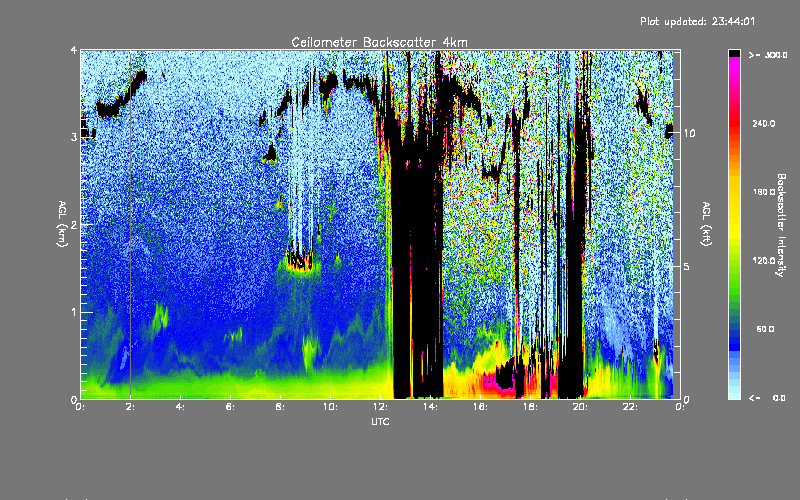The height and width of the screenshot is (500, 800).
Task: Click the UTC x-axis label
Action: [380, 421]
